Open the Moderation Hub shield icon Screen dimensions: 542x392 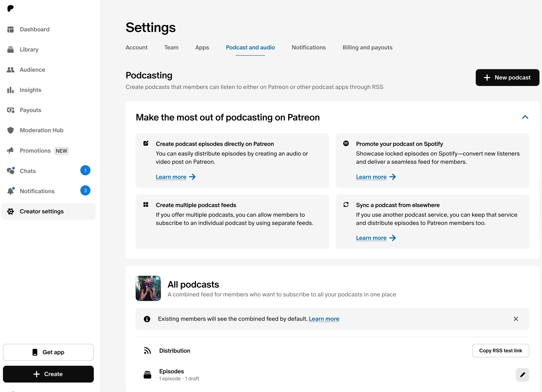click(x=11, y=131)
